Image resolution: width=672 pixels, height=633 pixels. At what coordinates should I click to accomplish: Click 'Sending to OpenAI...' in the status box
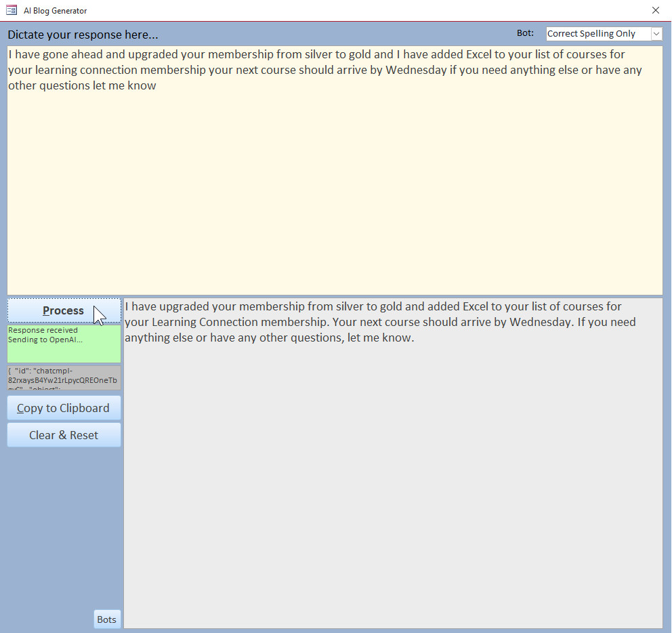click(45, 340)
